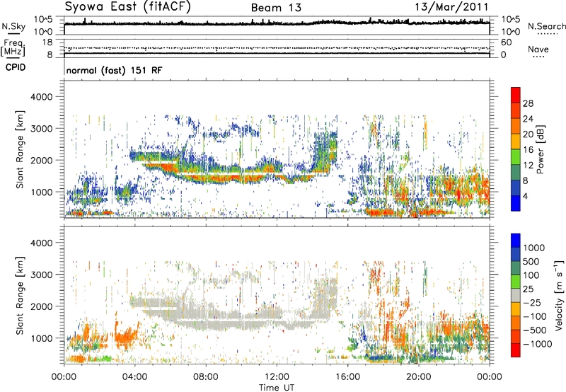Click the '20:00' time tick label
Viewport: 566px width, 392px height.
[x=419, y=377]
